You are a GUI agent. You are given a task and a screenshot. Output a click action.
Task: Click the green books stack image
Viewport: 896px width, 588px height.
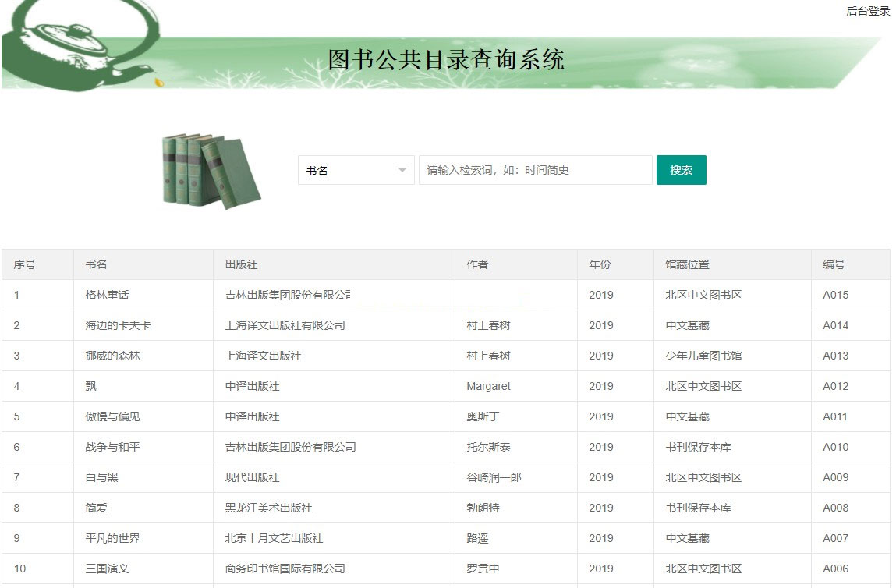(211, 171)
